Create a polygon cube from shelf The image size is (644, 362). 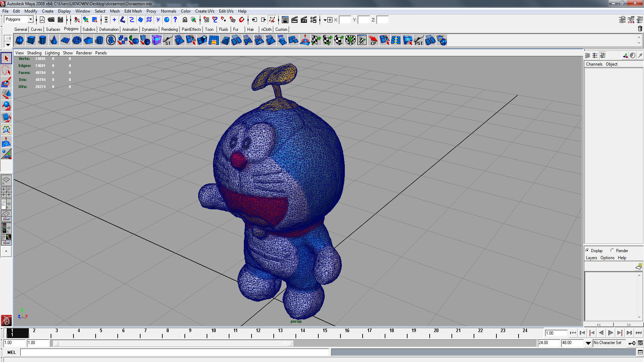coord(31,41)
